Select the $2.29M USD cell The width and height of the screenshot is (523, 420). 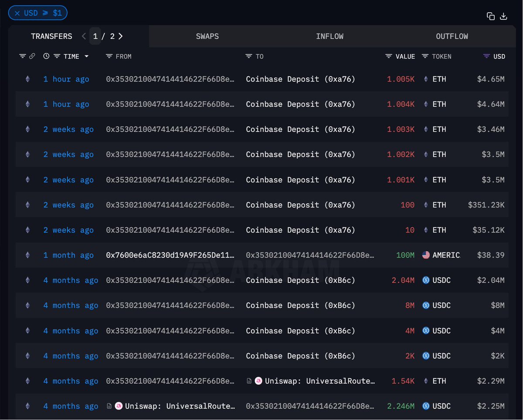tap(491, 381)
